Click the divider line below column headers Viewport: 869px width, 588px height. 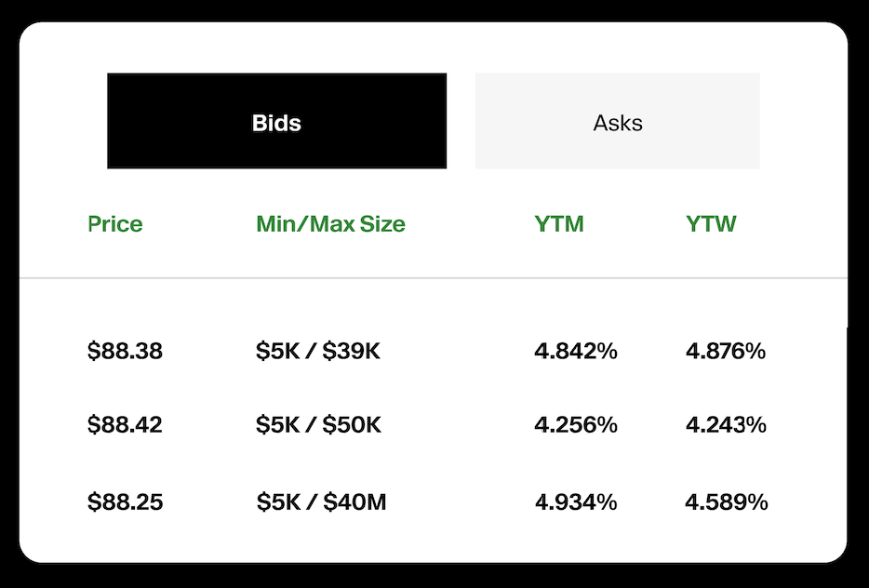pos(433,278)
